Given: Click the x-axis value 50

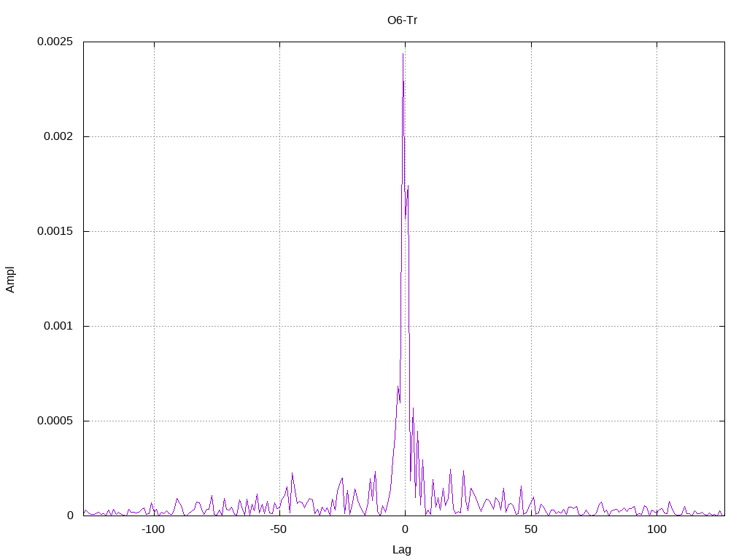Looking at the screenshot, I should pyautogui.click(x=531, y=529).
